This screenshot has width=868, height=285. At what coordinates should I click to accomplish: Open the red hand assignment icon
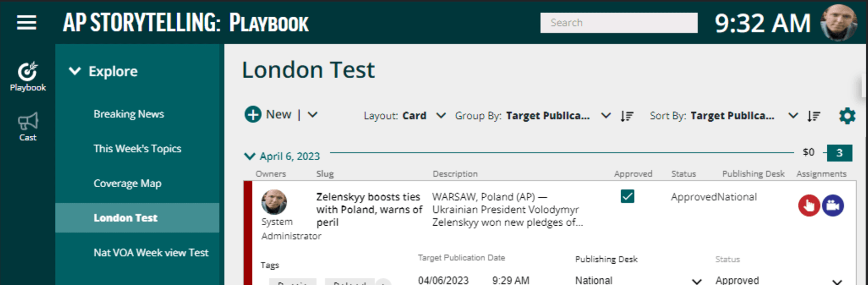pyautogui.click(x=809, y=205)
